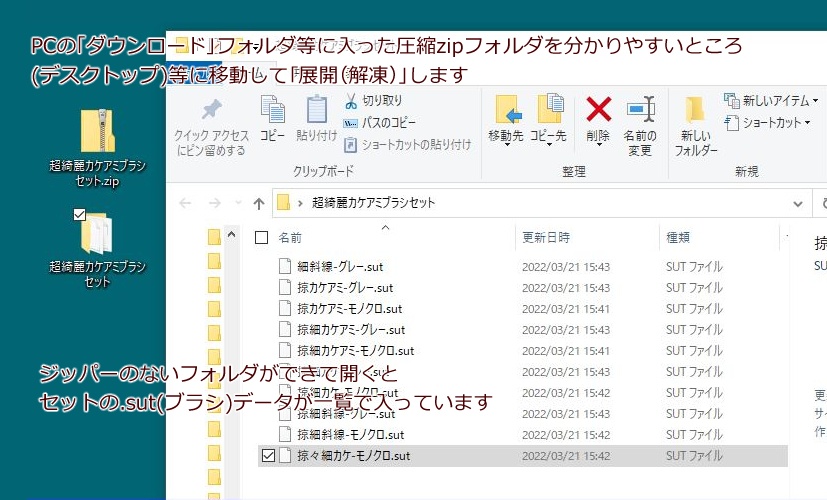Click the SUT ファイル type of 細斜線-グレー.sut
827x500 pixels.
[694, 267]
